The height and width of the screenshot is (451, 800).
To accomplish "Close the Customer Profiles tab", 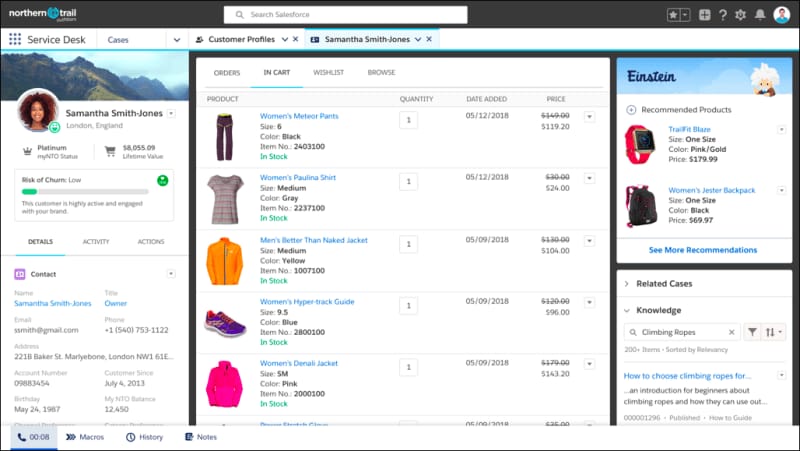I will pos(295,39).
